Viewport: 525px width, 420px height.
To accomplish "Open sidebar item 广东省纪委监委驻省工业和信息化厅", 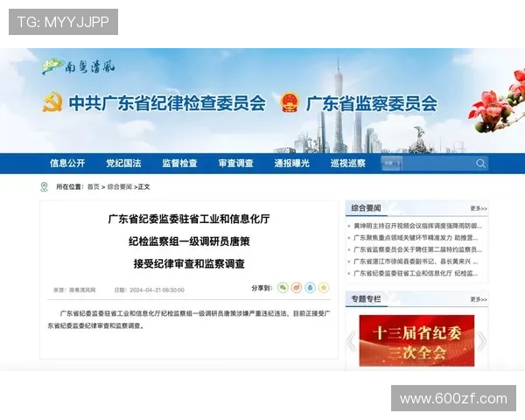I will (416, 273).
